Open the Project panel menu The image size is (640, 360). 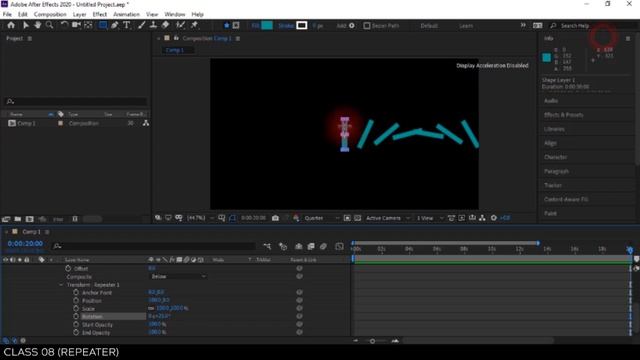pyautogui.click(x=29, y=38)
